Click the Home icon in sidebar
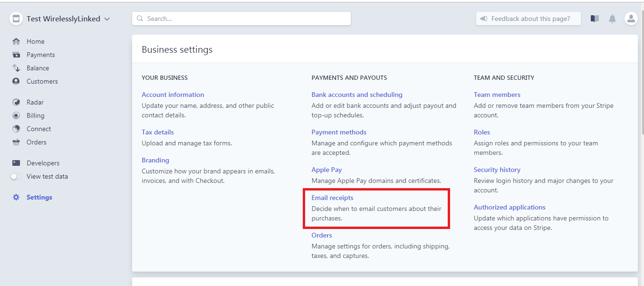 pyautogui.click(x=16, y=41)
